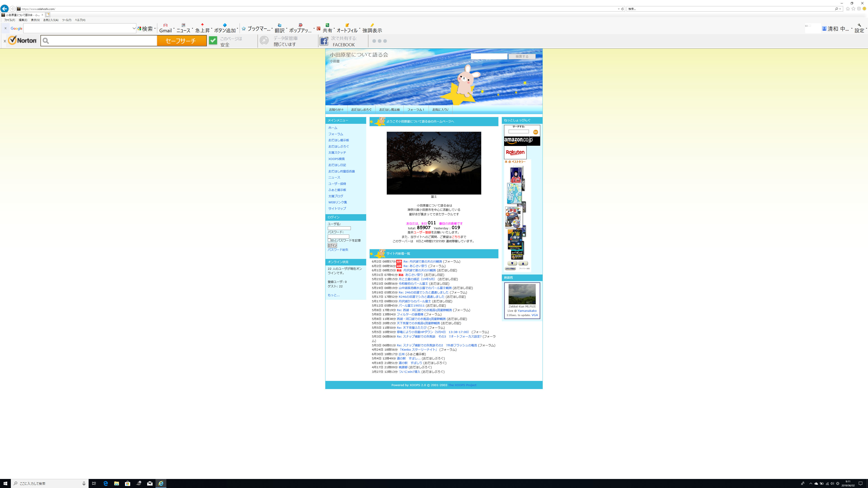
Task: Click the ボタン追加 plus icon
Action: [225, 25]
